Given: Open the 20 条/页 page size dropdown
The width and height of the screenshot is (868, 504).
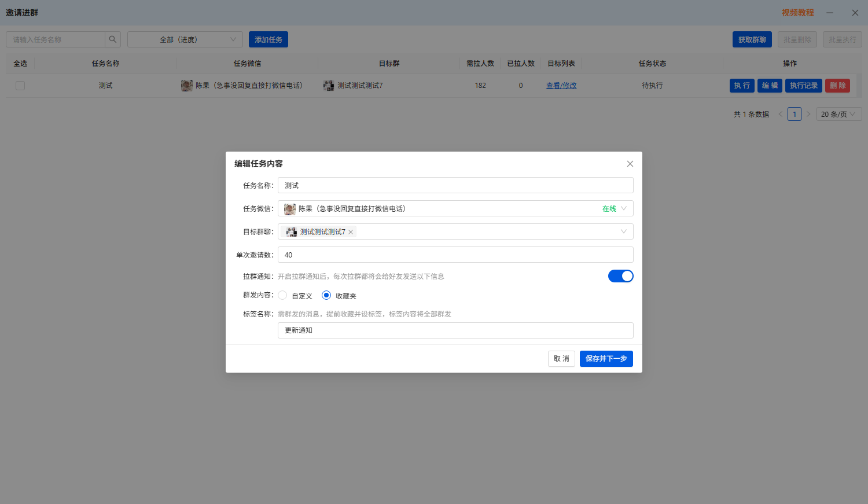Looking at the screenshot, I should [x=839, y=114].
